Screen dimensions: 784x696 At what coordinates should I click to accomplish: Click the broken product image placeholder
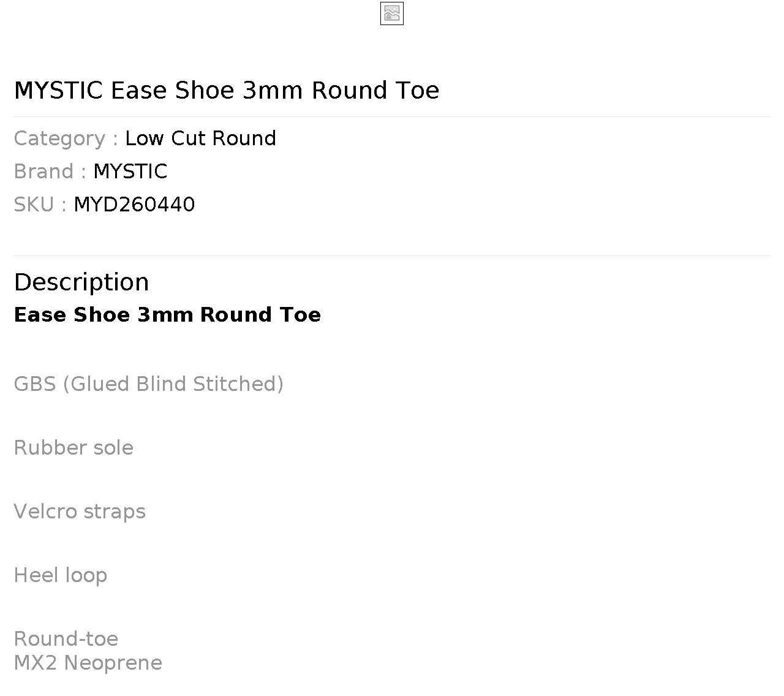(391, 13)
